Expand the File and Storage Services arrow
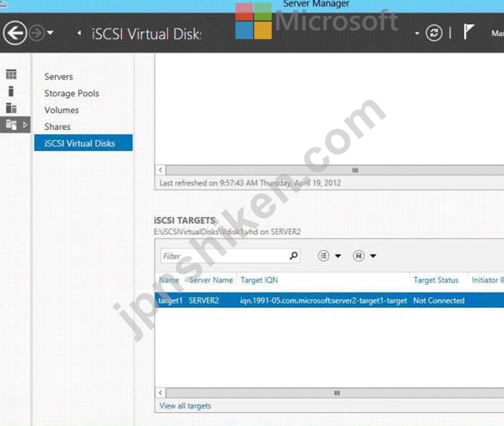Image resolution: width=504 pixels, height=426 pixels. [25, 124]
